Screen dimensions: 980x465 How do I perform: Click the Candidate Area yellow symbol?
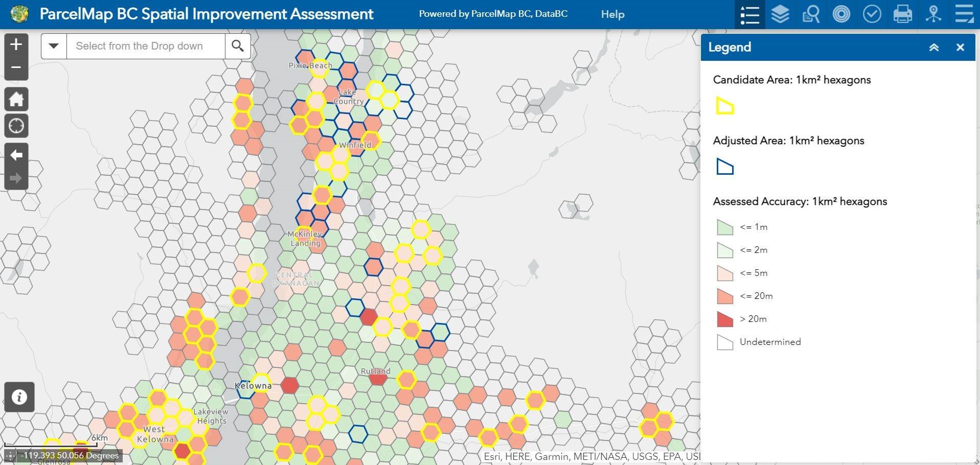tap(725, 106)
